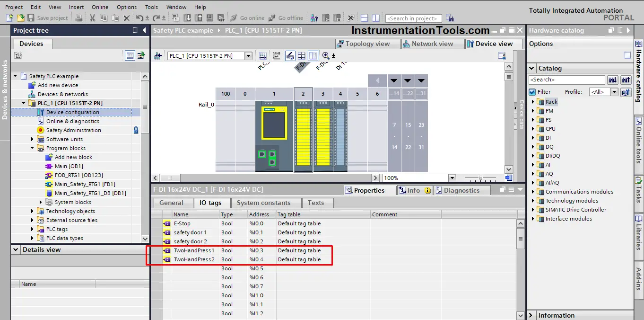Expand the Information section of the catalog
Viewport: 644px width, 320px height.
coord(531,315)
